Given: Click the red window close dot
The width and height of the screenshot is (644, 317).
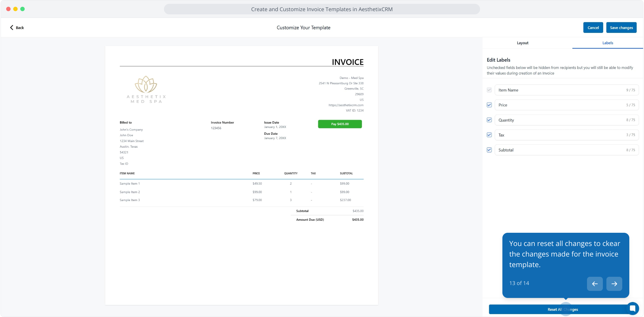Looking at the screenshot, I should (9, 9).
